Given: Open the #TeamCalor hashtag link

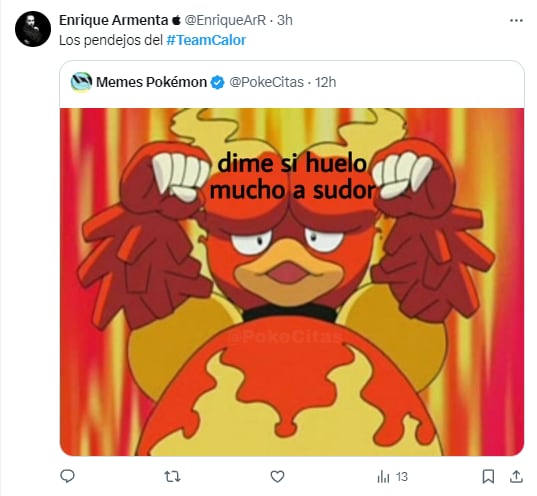Looking at the screenshot, I should [x=206, y=40].
